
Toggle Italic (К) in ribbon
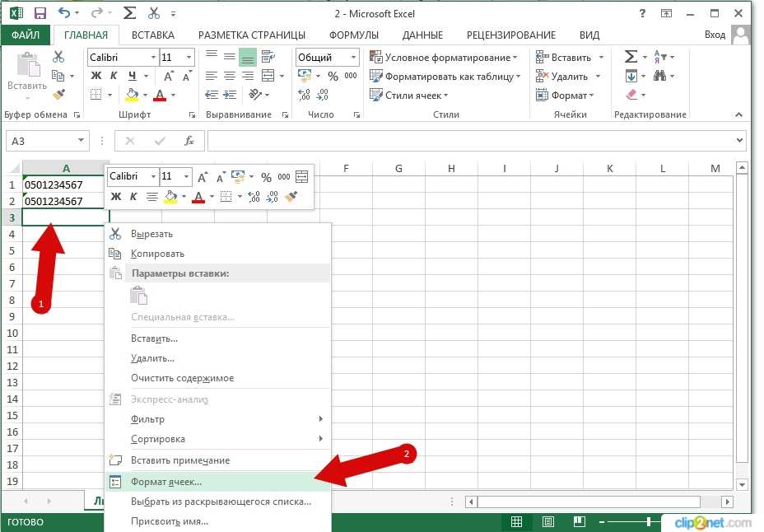114,76
